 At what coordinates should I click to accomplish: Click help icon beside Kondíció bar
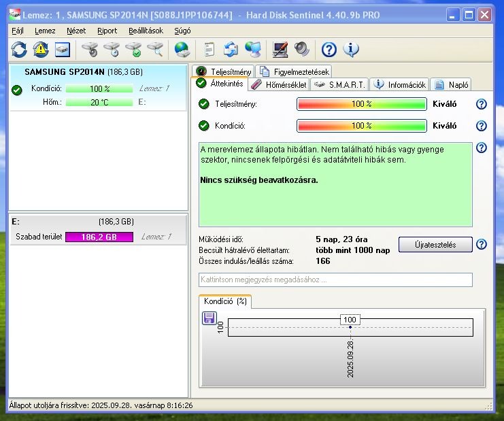481,126
